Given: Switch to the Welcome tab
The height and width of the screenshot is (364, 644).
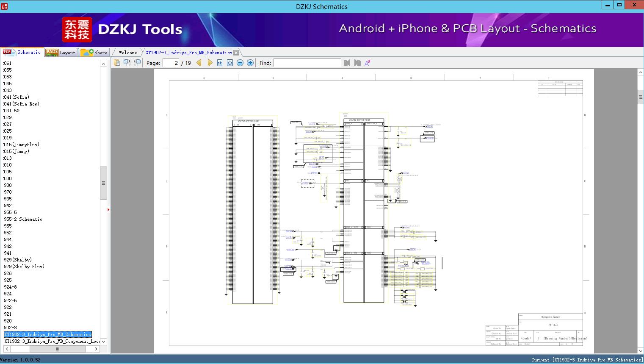Looking at the screenshot, I should pyautogui.click(x=128, y=53).
